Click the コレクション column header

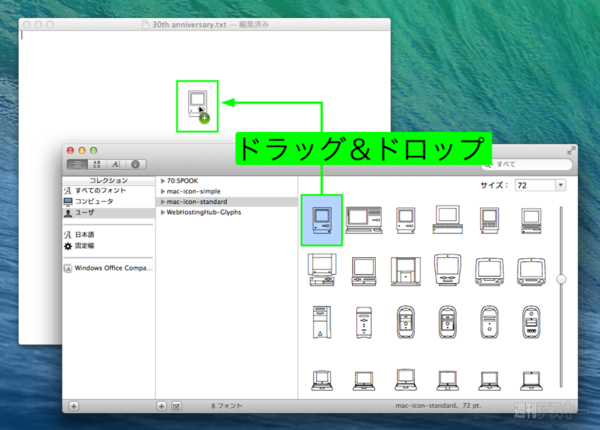tap(109, 180)
